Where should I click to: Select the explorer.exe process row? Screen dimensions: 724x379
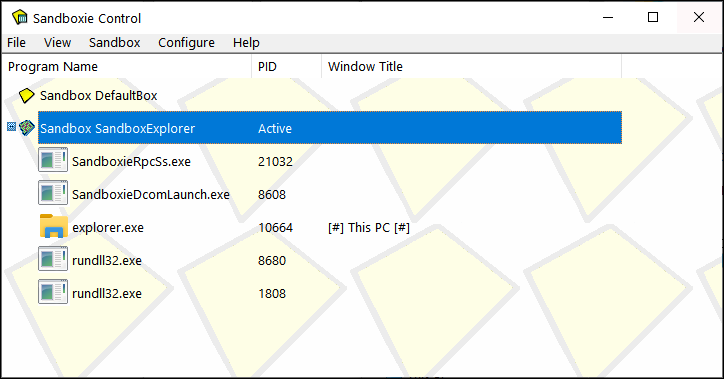pos(330,227)
